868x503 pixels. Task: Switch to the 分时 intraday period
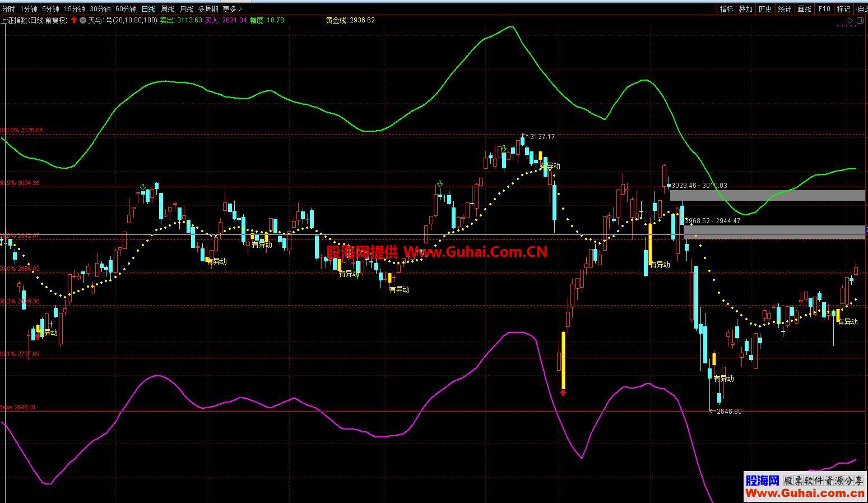tap(8, 9)
